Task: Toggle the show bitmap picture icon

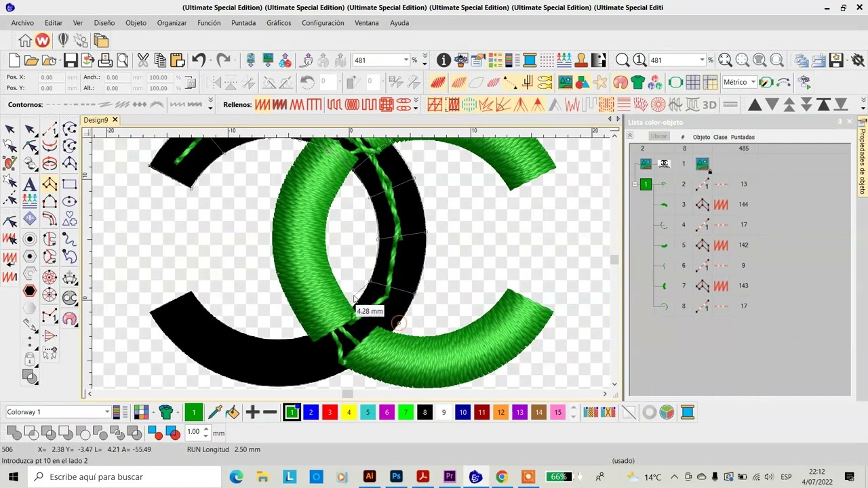Action: pyautogui.click(x=566, y=83)
